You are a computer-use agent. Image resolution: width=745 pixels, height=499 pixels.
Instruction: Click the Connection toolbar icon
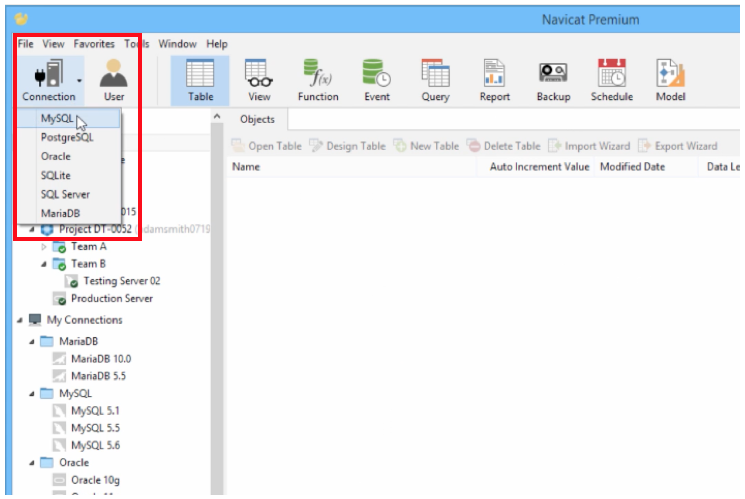point(49,79)
